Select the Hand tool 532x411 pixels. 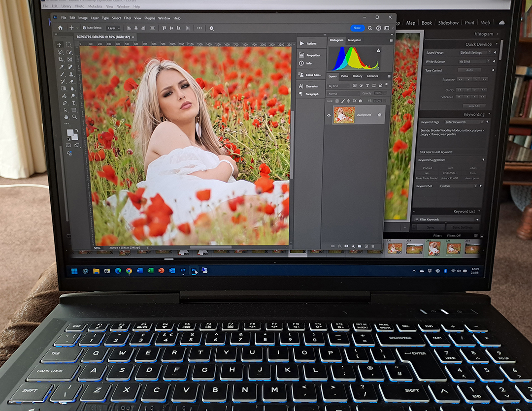click(66, 117)
